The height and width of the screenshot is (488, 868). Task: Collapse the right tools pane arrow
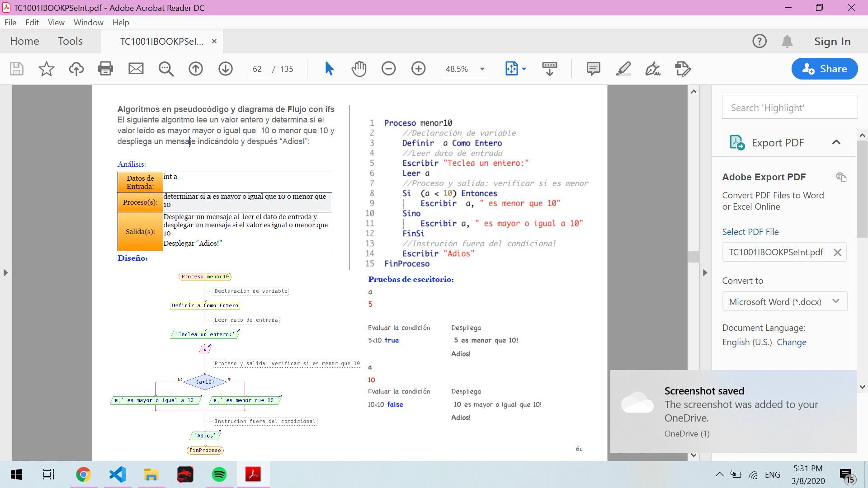click(705, 272)
